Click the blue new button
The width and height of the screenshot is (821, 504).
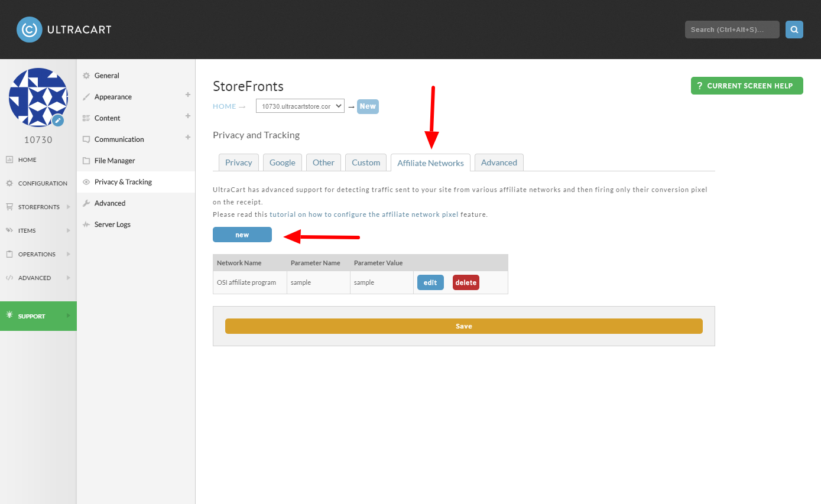coord(242,235)
